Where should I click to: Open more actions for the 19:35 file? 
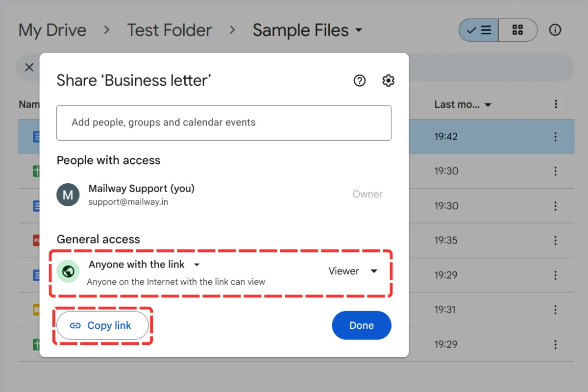tap(555, 240)
